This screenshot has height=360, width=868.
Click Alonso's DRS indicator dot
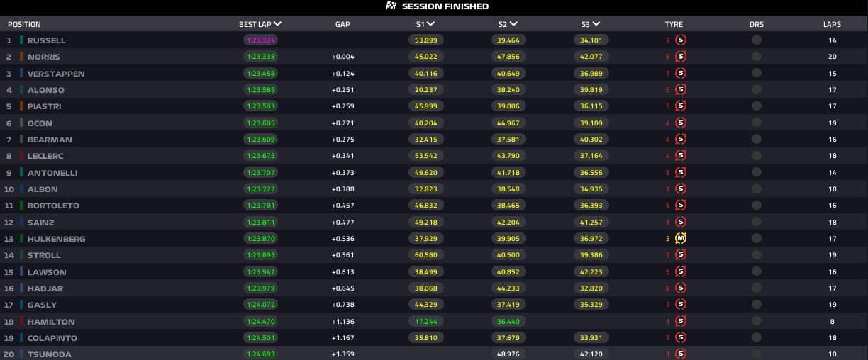pyautogui.click(x=757, y=90)
